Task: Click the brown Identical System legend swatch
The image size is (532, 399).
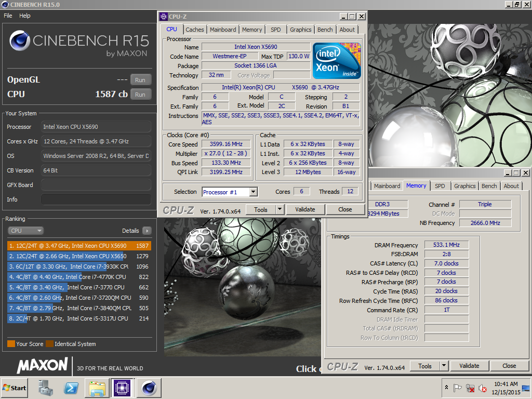Action: 49,344
